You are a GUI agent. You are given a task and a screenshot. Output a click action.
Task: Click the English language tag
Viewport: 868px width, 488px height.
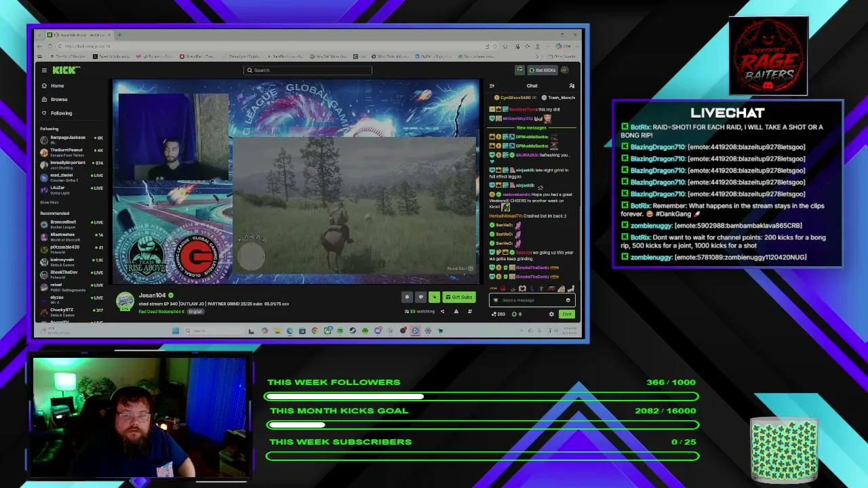click(195, 312)
